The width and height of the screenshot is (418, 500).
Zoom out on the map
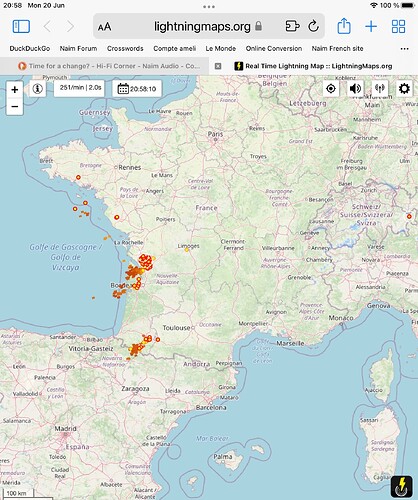[15, 107]
